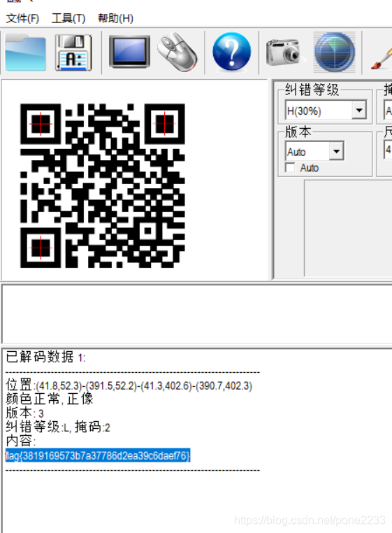Click the QR code preview image
This screenshot has height=533, width=392.
[103, 185]
